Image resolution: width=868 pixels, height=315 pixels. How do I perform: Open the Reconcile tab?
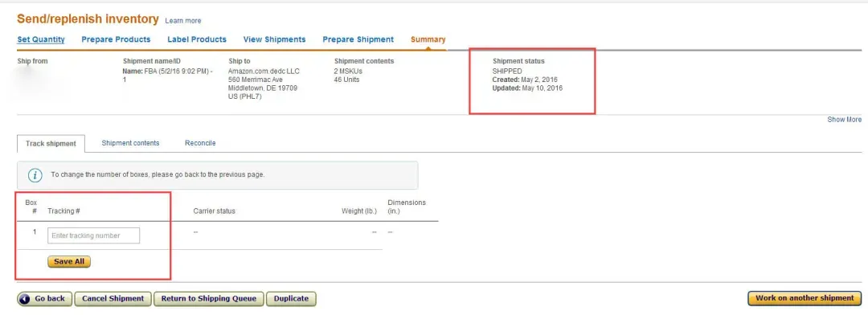(200, 143)
